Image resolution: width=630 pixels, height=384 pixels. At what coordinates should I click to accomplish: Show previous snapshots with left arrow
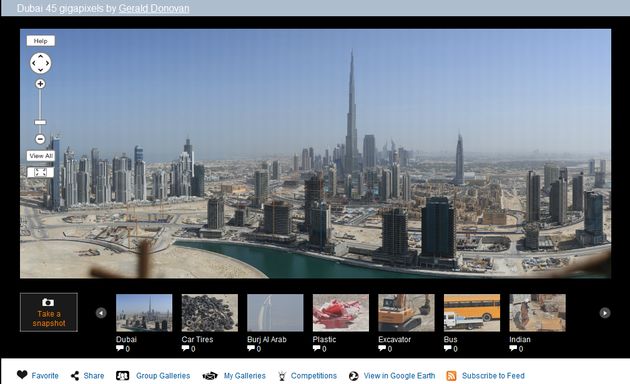101,313
